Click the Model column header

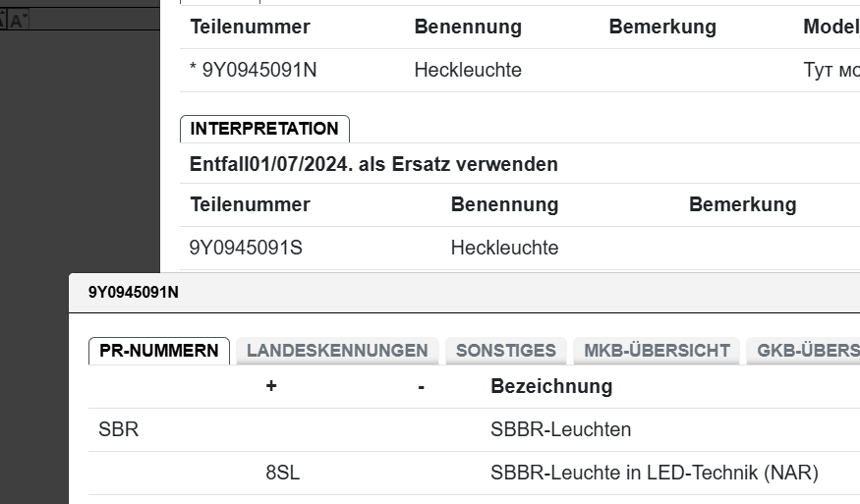(x=830, y=27)
